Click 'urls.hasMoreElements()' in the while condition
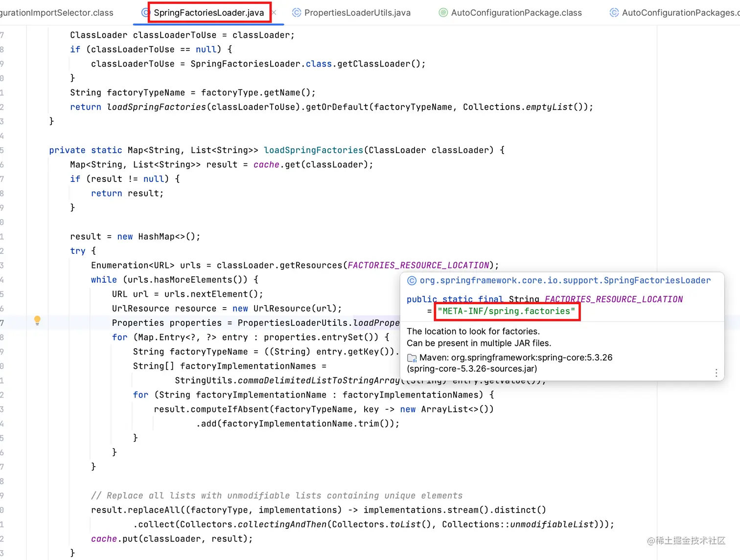The width and height of the screenshot is (740, 560). (x=187, y=280)
